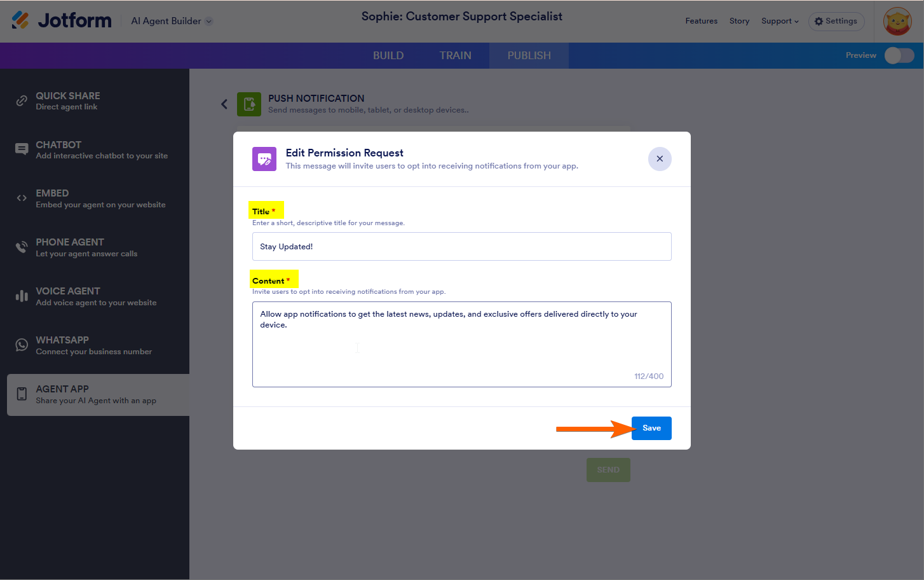Image resolution: width=924 pixels, height=580 pixels.
Task: Click the Chatbot speech bubble icon
Action: coord(22,149)
